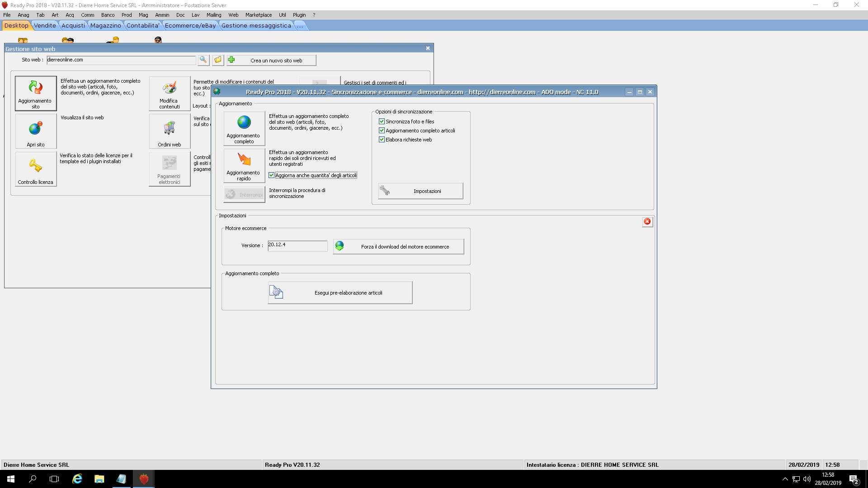Click search magnifier next to Sito web field

coord(203,60)
